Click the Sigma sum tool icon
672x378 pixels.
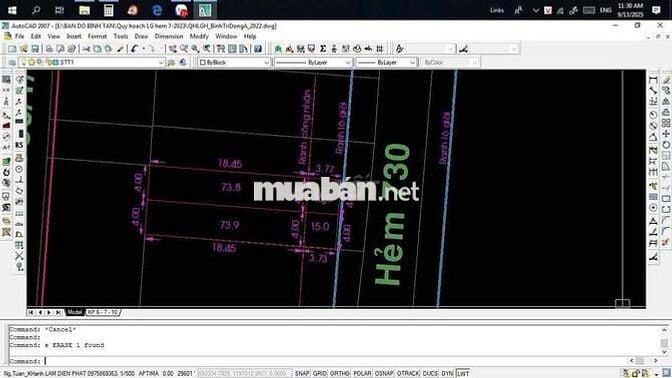click(x=323, y=49)
